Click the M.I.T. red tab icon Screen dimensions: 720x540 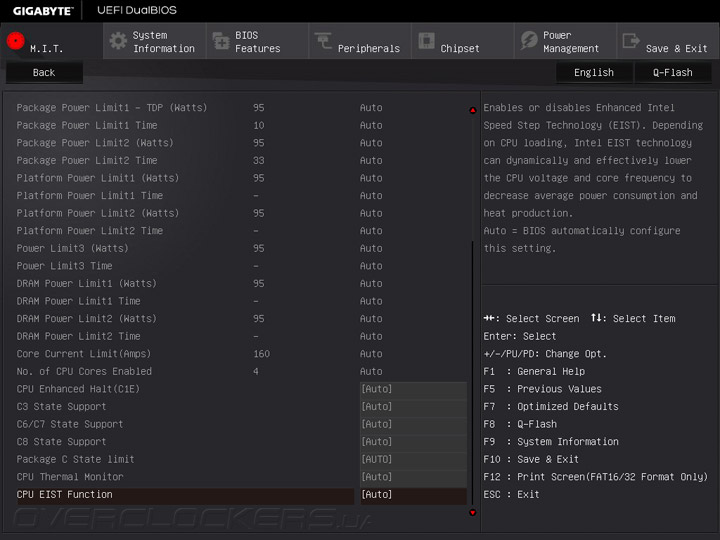click(15, 41)
